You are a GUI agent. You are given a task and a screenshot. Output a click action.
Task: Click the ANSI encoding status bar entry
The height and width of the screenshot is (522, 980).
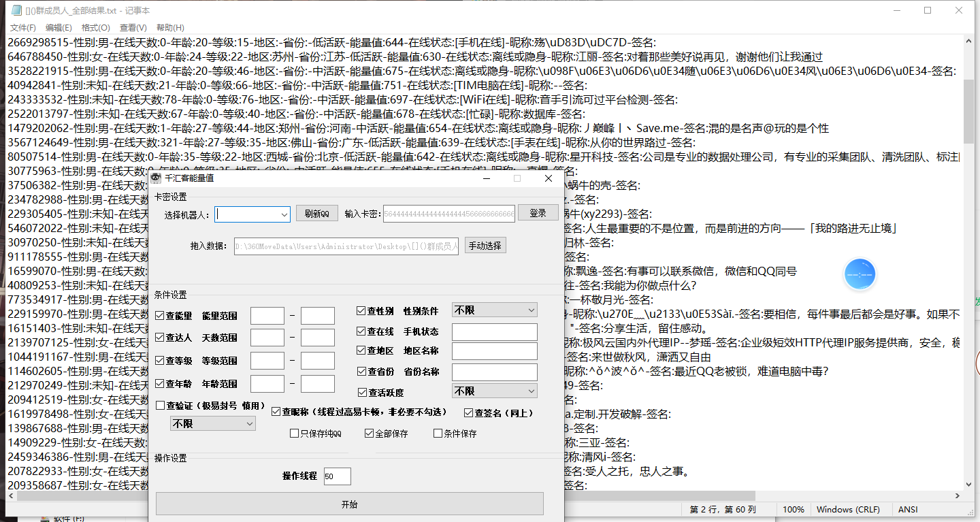coord(908,509)
